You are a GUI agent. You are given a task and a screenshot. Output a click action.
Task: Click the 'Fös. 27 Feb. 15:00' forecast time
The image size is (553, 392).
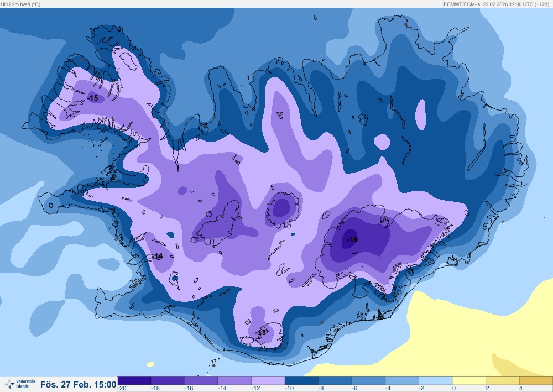pos(78,384)
